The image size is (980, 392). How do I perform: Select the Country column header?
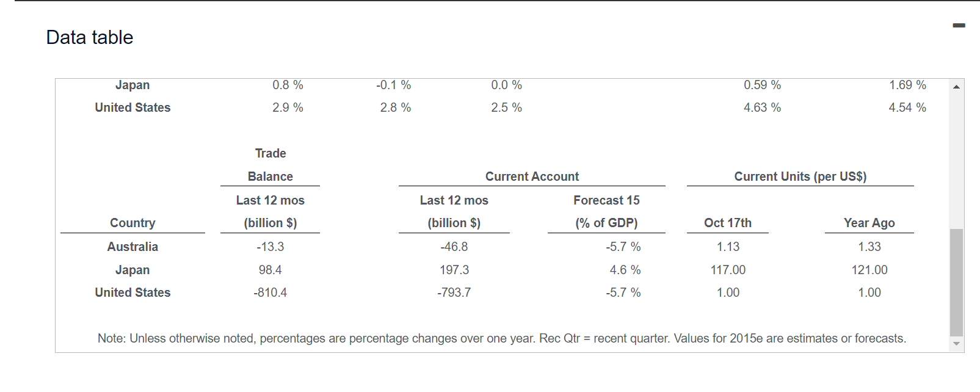click(x=132, y=223)
